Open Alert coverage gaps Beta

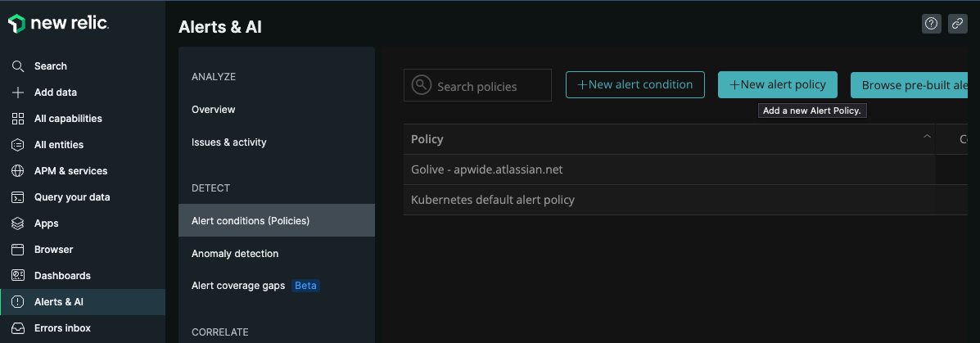coord(238,286)
